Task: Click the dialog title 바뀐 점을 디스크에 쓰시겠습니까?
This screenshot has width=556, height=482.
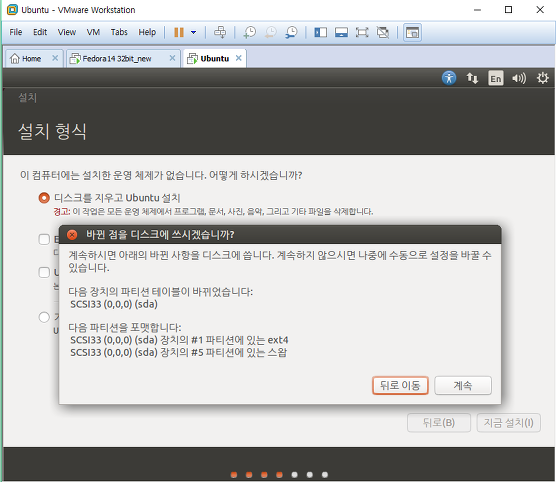Action: click(160, 235)
